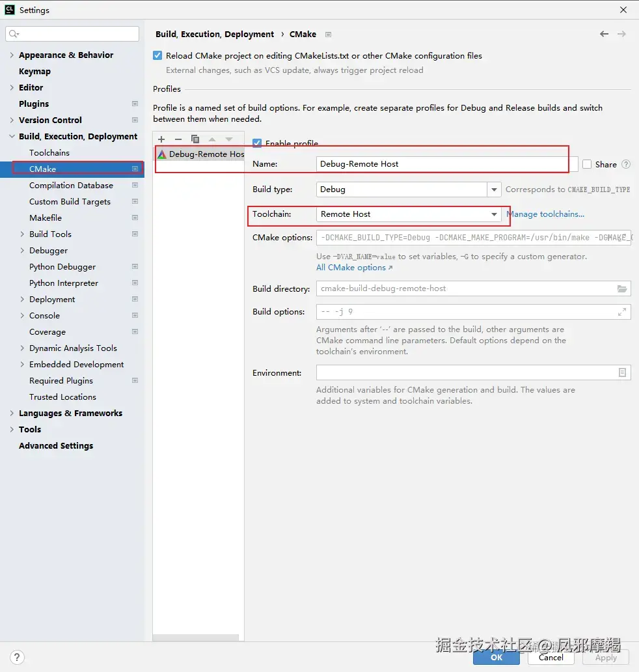
Task: Expand Embedded Development node
Action: [22, 364]
